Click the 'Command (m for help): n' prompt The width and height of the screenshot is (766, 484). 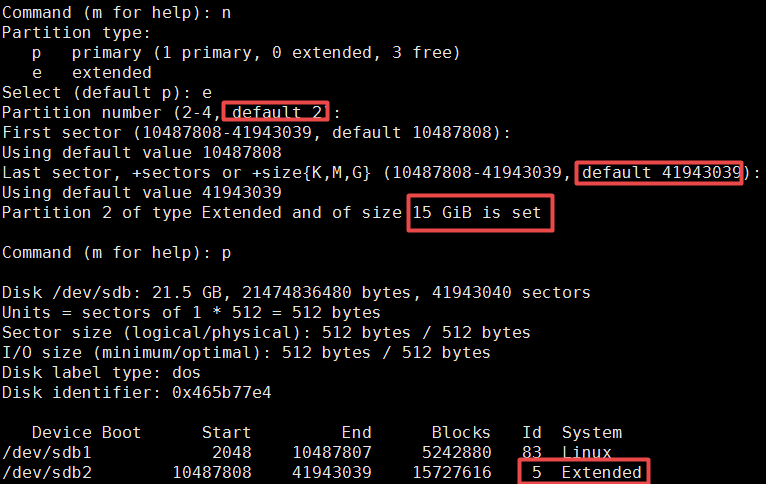tap(116, 12)
